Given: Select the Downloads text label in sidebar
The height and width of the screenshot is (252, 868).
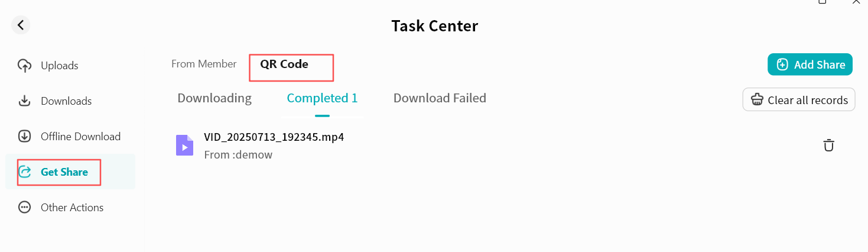Looking at the screenshot, I should coord(66,101).
